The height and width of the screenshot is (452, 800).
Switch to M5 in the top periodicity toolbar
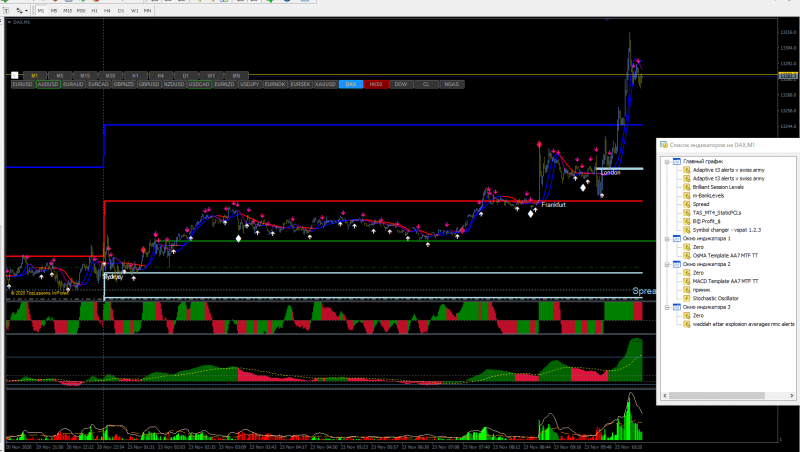pyautogui.click(x=54, y=10)
